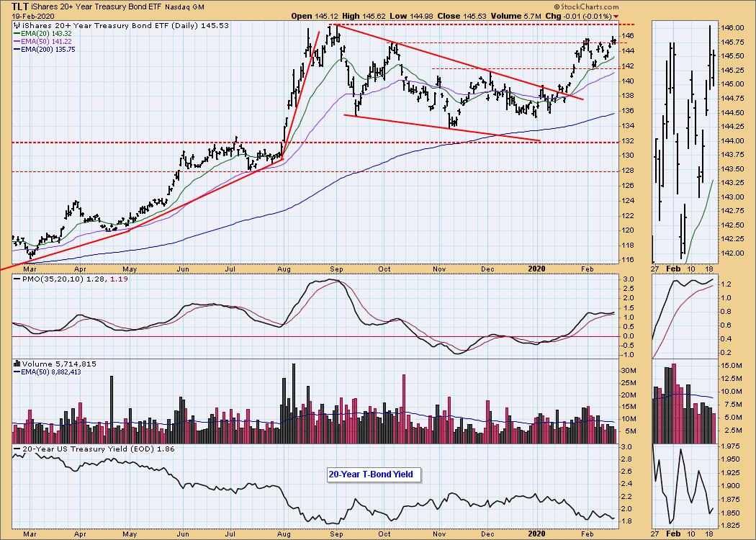Click the '116' price level on main axis

click(627, 261)
